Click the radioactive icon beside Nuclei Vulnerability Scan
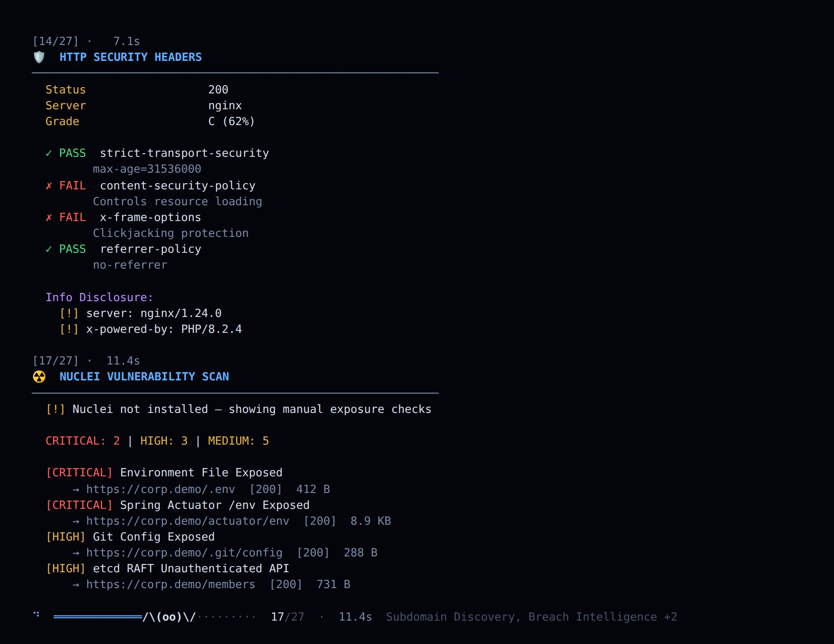The height and width of the screenshot is (644, 834). [x=39, y=377]
